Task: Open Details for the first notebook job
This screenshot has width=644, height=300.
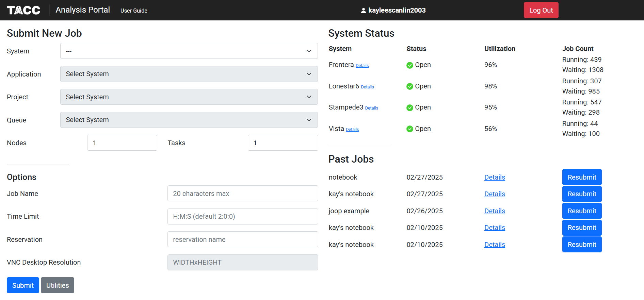Action: coord(495,177)
